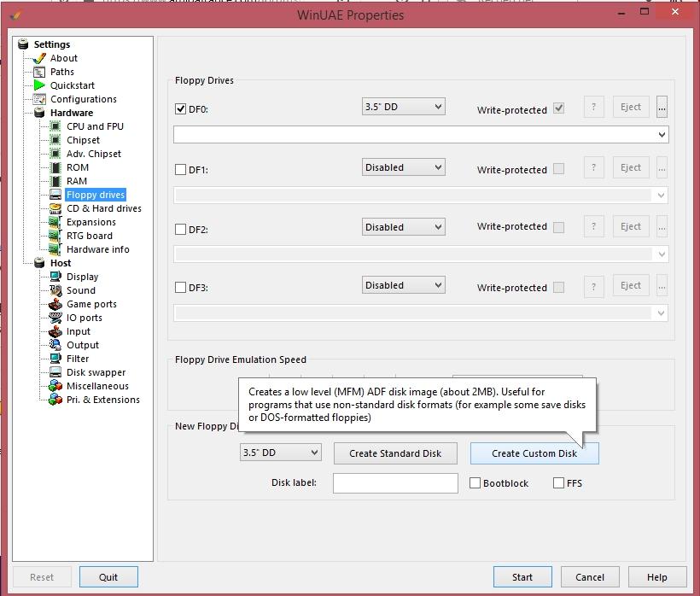The width and height of the screenshot is (700, 596).
Task: Click the green Quickstart arrow icon
Action: pos(39,85)
